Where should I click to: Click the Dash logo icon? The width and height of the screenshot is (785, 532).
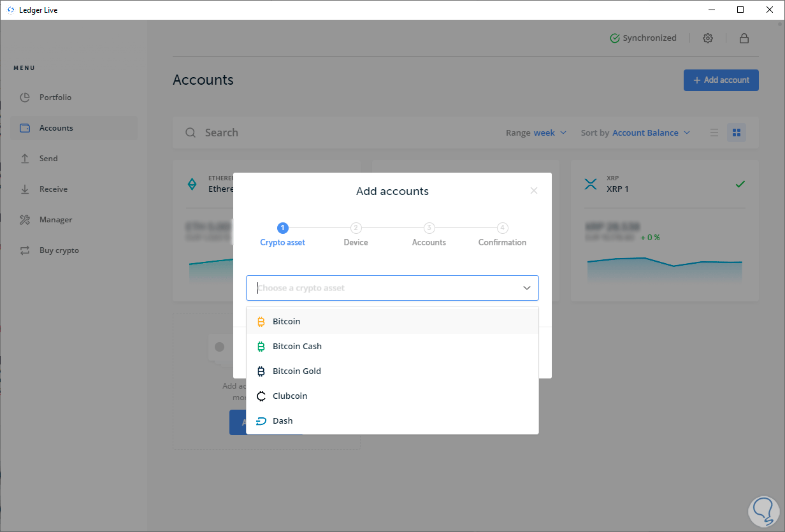261,421
